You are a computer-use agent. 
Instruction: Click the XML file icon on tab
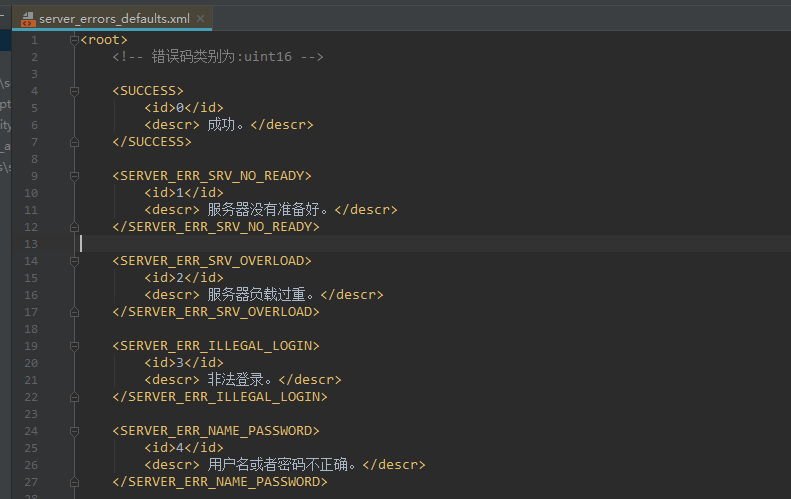point(27,18)
